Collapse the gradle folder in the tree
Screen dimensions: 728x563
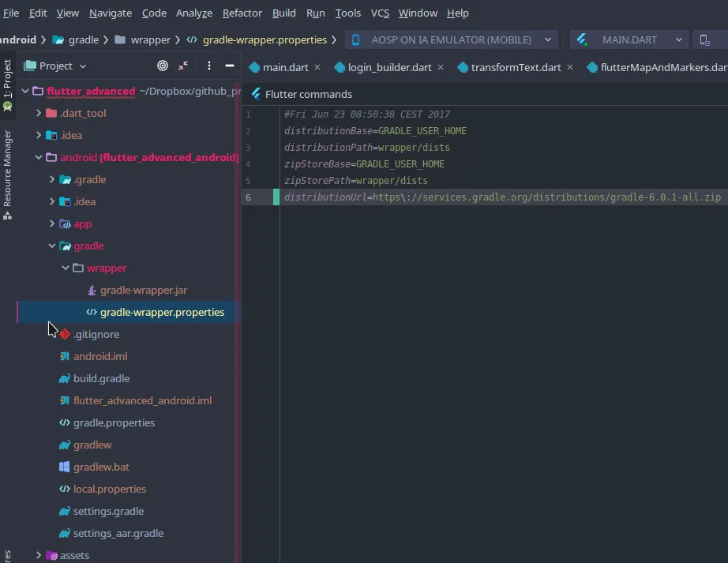(52, 246)
